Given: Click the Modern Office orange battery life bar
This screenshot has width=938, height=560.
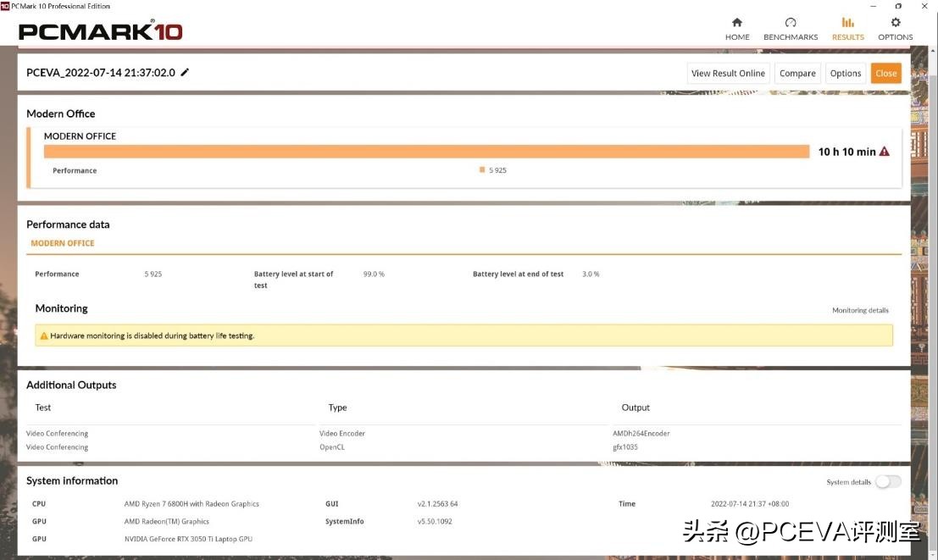Looking at the screenshot, I should pyautogui.click(x=426, y=152).
